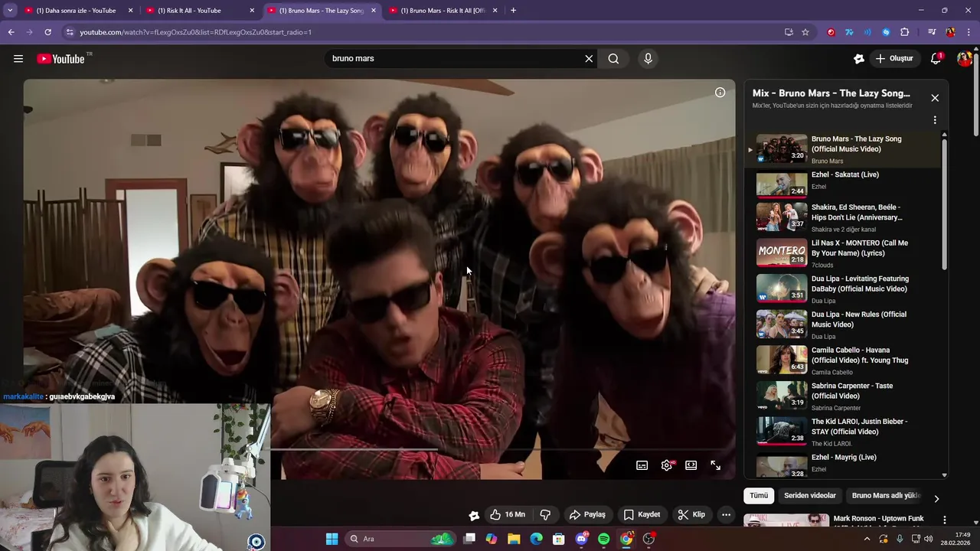Create a clip with Klip
980x551 pixels.
(x=691, y=515)
